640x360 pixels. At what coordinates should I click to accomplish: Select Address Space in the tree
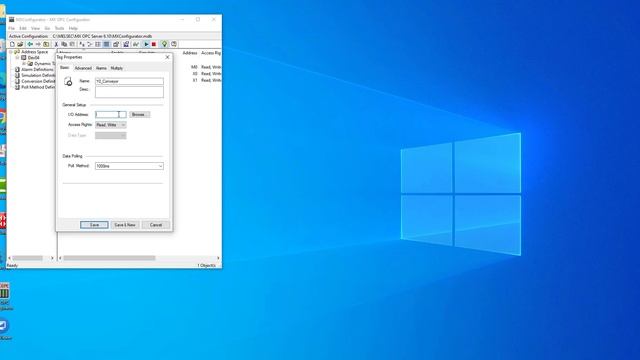point(35,52)
